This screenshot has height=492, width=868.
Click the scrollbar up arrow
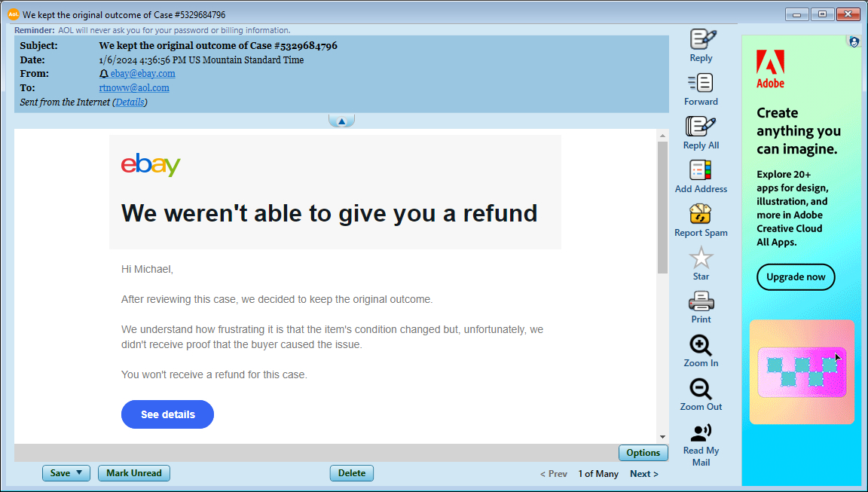(662, 136)
